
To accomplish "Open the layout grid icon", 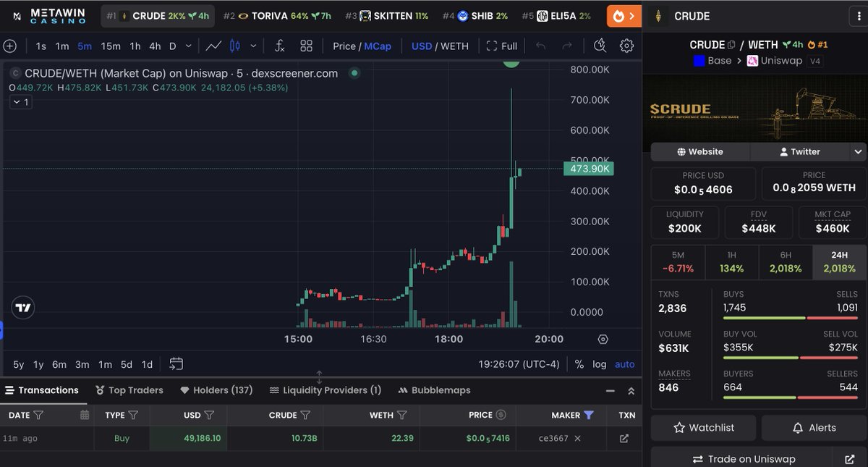I will click(306, 46).
